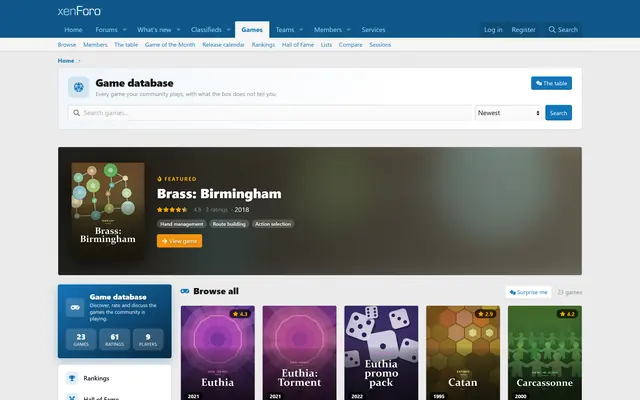Image resolution: width=640 pixels, height=400 pixels.
Task: Expand the Classifieds dropdown arrow
Action: [x=229, y=30]
